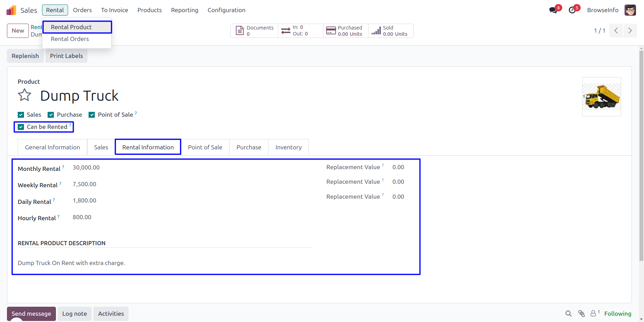Click the favorite star next to Dump Truck
The image size is (644, 322).
point(24,95)
